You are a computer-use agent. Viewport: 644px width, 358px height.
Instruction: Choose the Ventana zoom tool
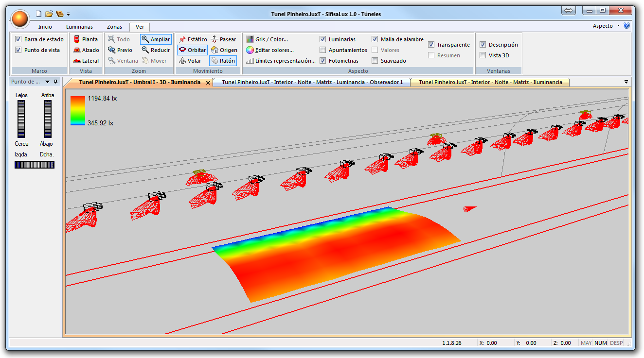123,61
